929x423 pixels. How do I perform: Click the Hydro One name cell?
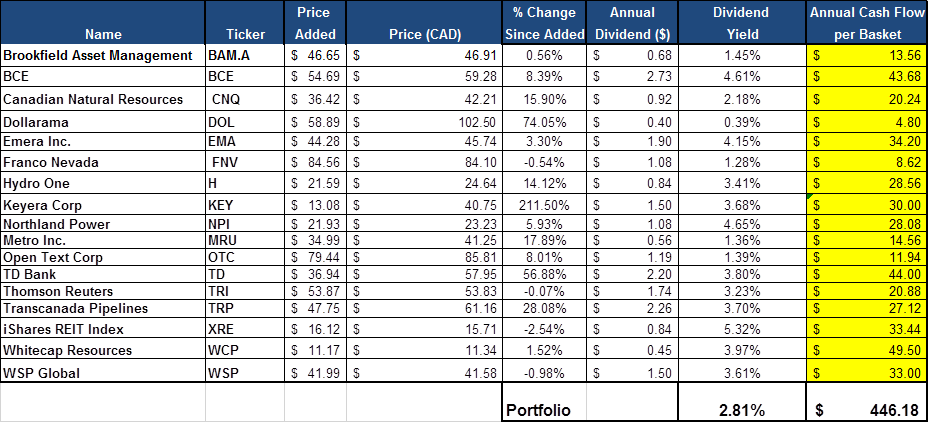coord(102,183)
